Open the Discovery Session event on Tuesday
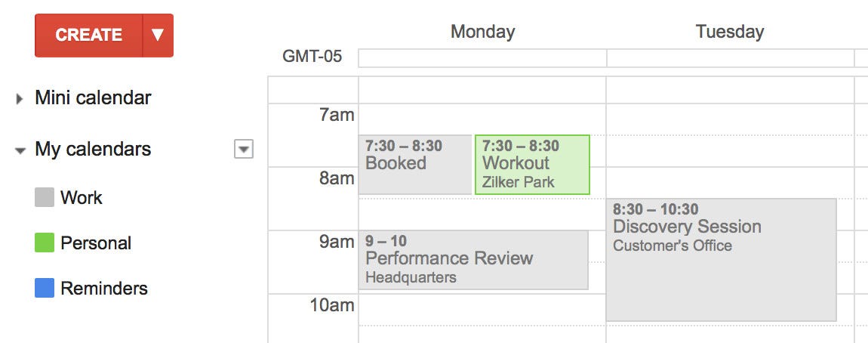 click(722, 260)
